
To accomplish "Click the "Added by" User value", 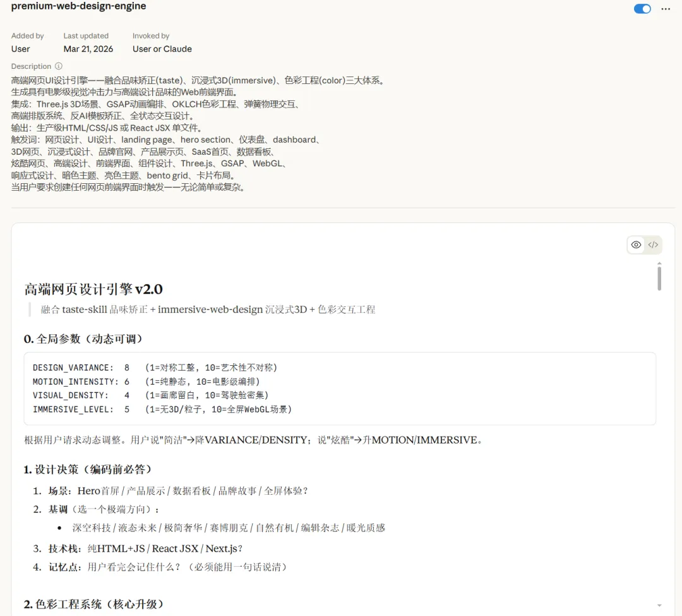I will (20, 49).
